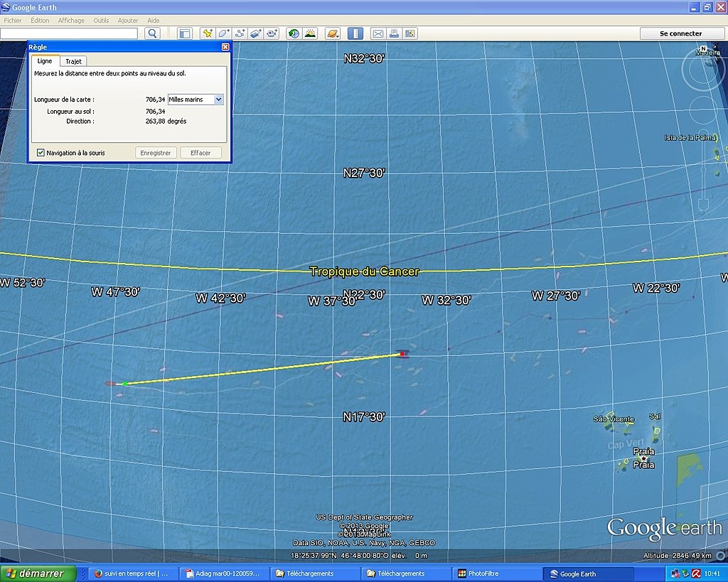The image size is (728, 582).
Task: Select the add path tool
Action: click(x=240, y=33)
